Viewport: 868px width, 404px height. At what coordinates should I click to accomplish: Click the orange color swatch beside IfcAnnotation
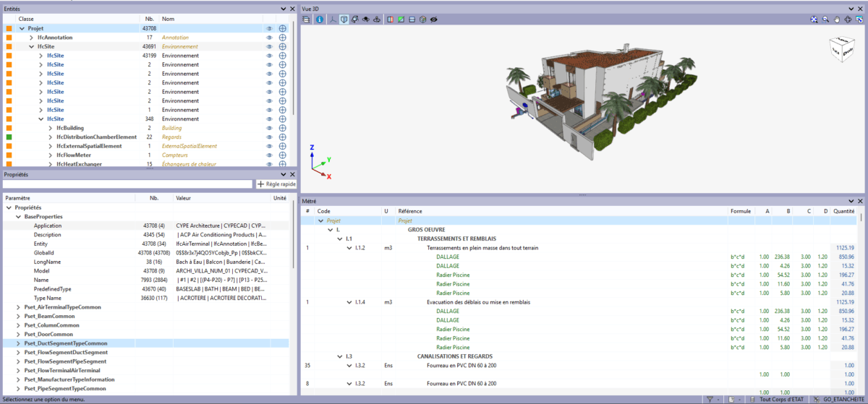coord(9,38)
